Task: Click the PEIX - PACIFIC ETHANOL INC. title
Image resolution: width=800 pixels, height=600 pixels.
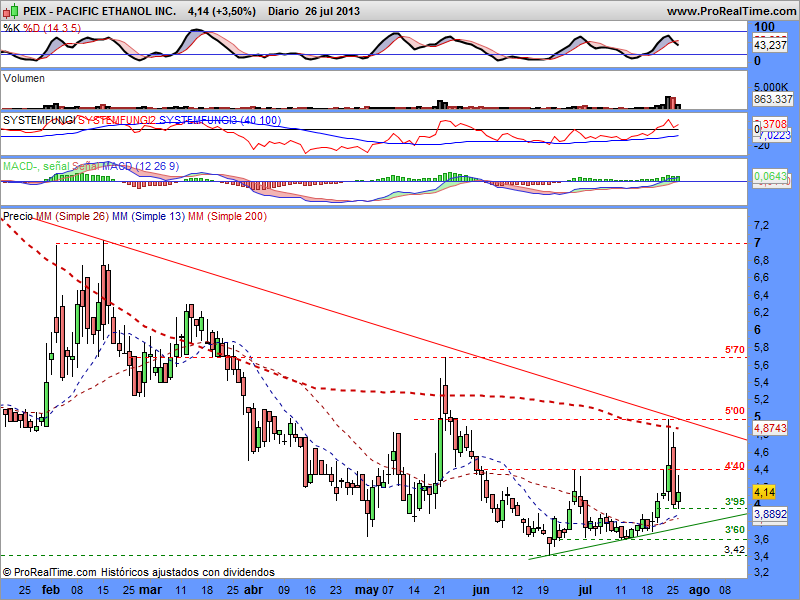Action: 100,11
